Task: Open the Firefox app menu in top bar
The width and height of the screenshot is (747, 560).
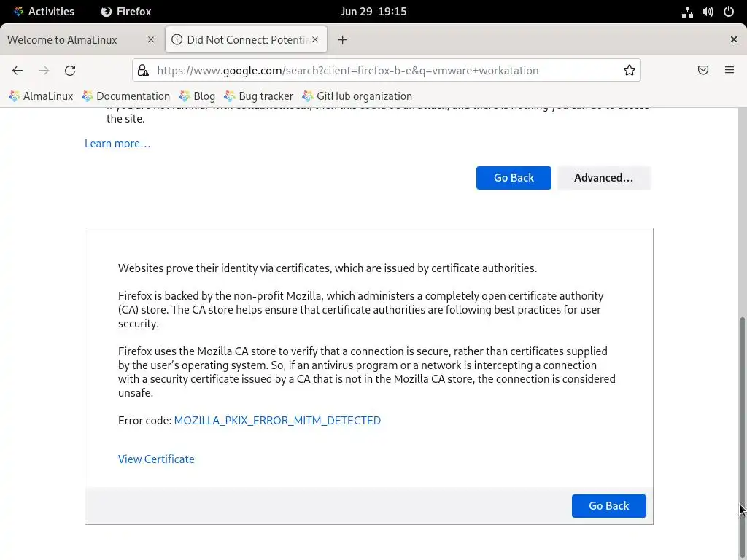Action: [126, 12]
